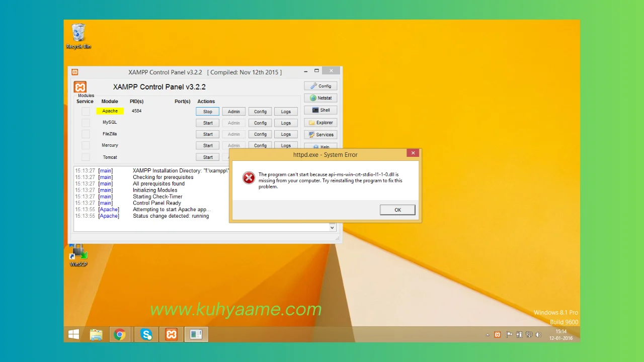The image size is (644, 362).
Task: Open Skype from the taskbar
Action: pyautogui.click(x=146, y=334)
